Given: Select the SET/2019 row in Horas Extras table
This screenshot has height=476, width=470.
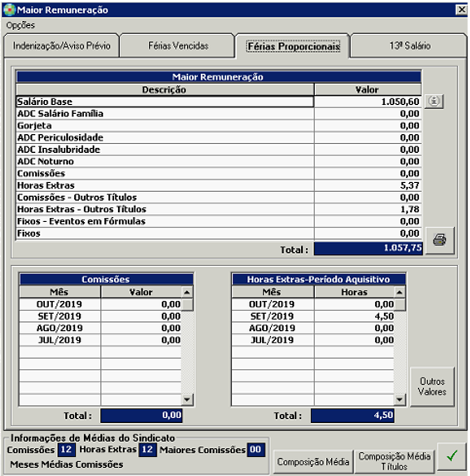Looking at the screenshot, I should click(313, 317).
